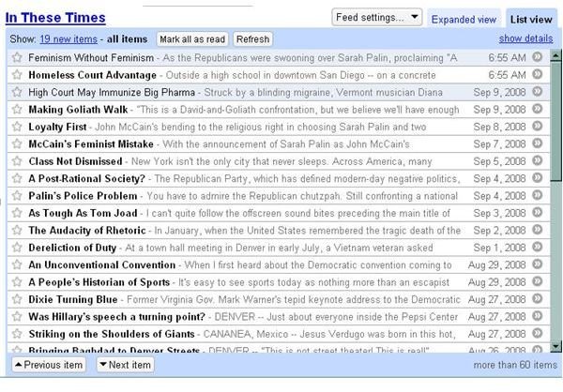The height and width of the screenshot is (392, 563).
Task: Star A Post-Rational Society? item
Action: (17, 178)
